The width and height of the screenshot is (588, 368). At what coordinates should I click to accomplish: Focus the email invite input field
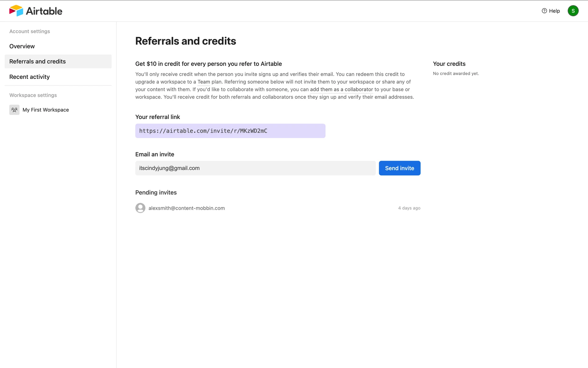pos(255,168)
